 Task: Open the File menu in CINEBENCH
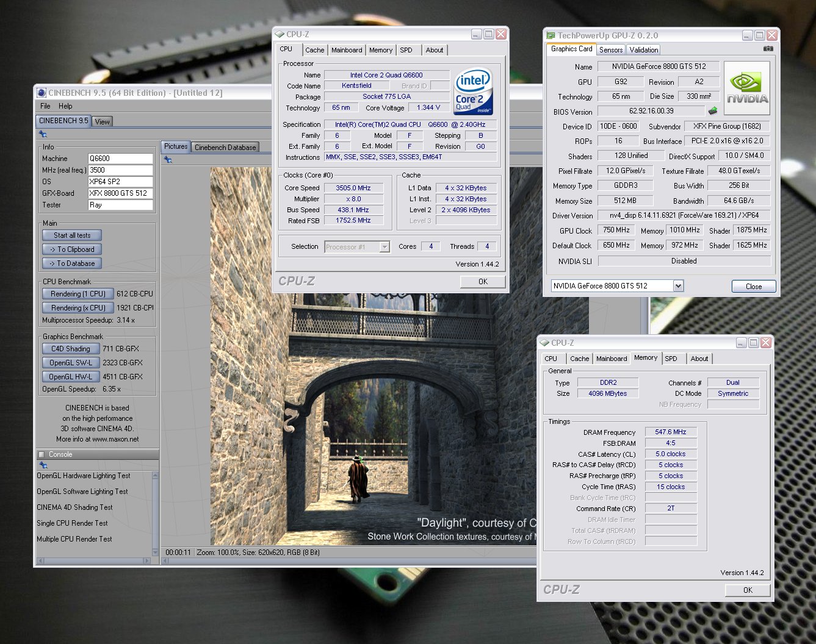pyautogui.click(x=45, y=106)
